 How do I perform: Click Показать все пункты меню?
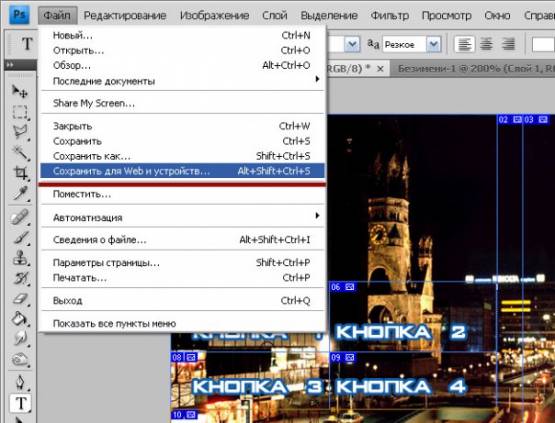point(114,324)
